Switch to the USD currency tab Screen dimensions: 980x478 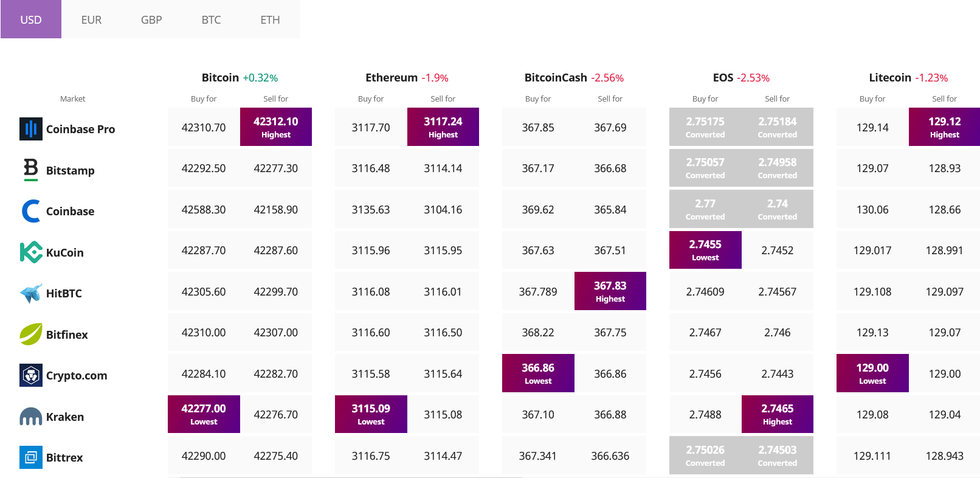point(31,19)
